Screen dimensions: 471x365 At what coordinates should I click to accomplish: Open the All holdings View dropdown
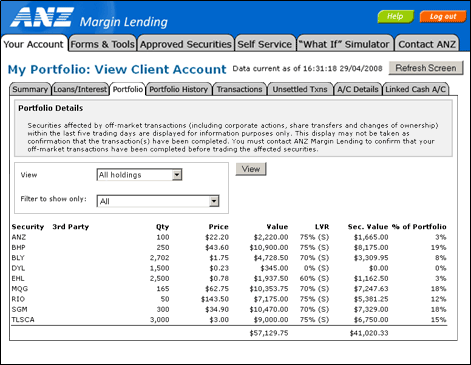139,175
